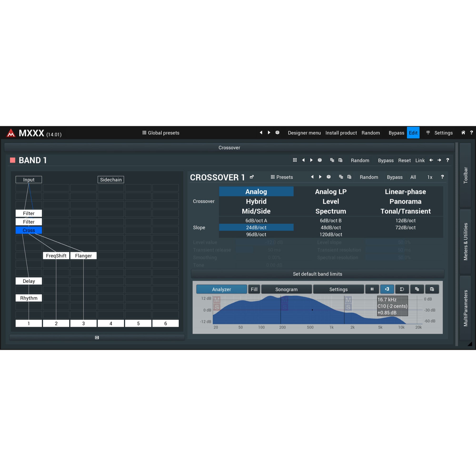Screen dimensions: 476x476
Task: Click Random in the top bar
Action: (371, 133)
